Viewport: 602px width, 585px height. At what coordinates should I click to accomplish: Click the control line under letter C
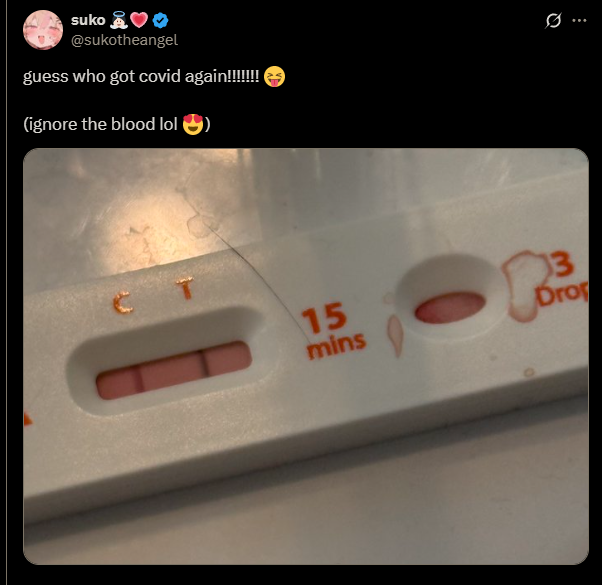tap(138, 380)
